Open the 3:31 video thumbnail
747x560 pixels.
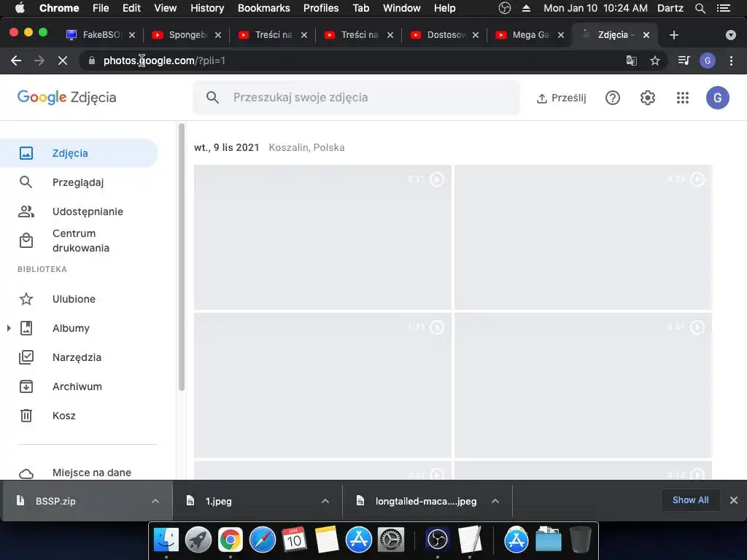click(x=322, y=237)
